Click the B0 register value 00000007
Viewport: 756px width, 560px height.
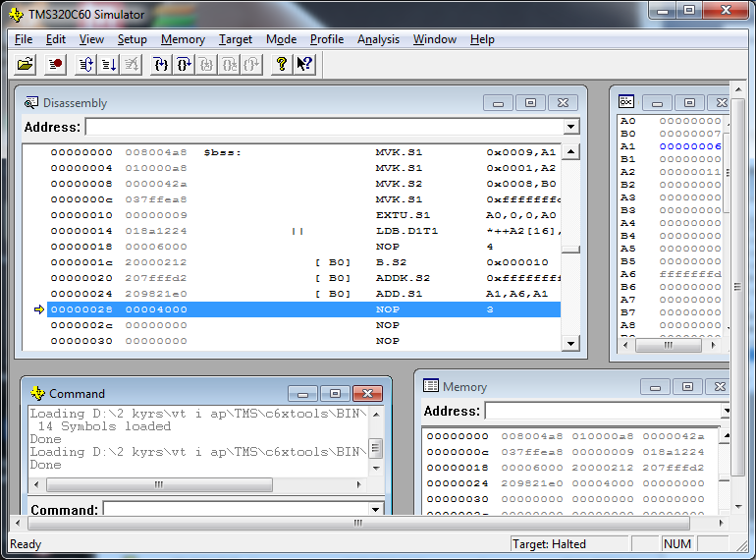[x=690, y=134]
